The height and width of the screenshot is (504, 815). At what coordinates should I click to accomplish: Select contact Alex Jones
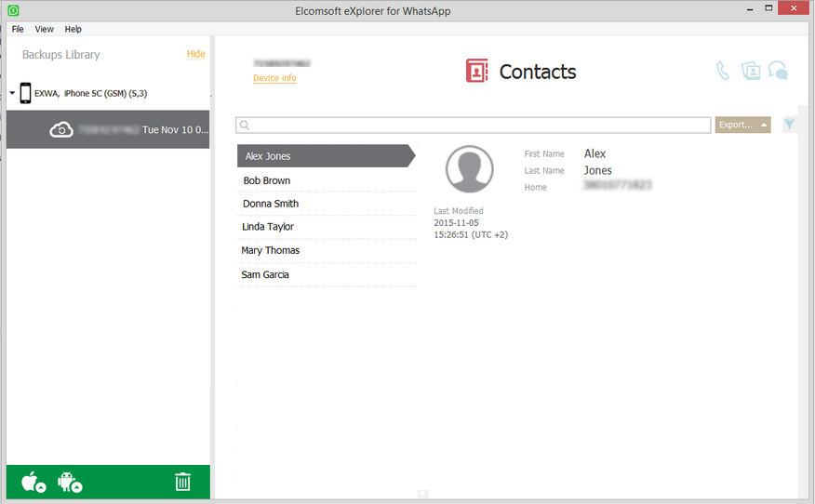point(326,156)
